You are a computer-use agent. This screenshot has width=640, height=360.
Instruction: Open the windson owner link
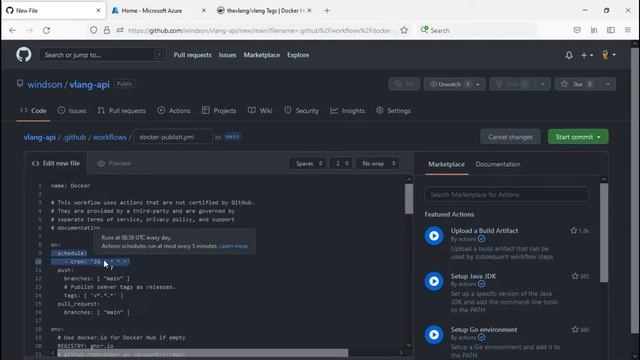(44, 84)
